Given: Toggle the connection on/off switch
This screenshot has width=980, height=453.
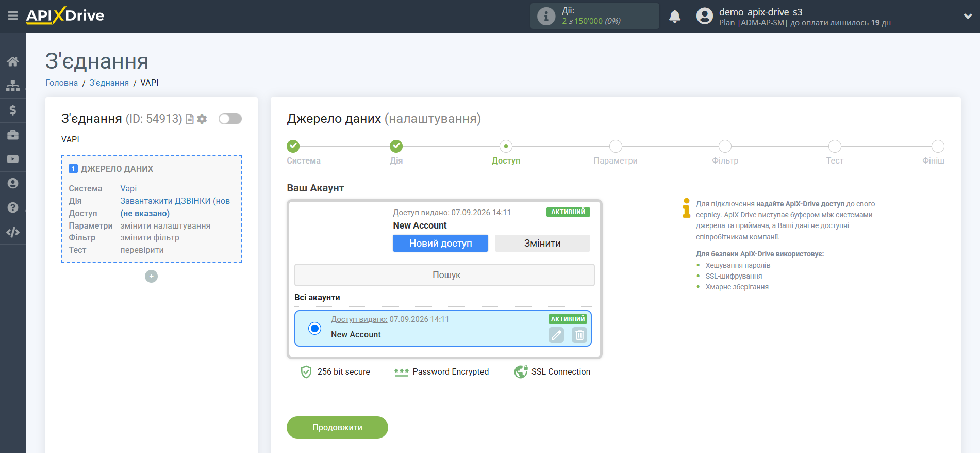Looking at the screenshot, I should pos(230,119).
